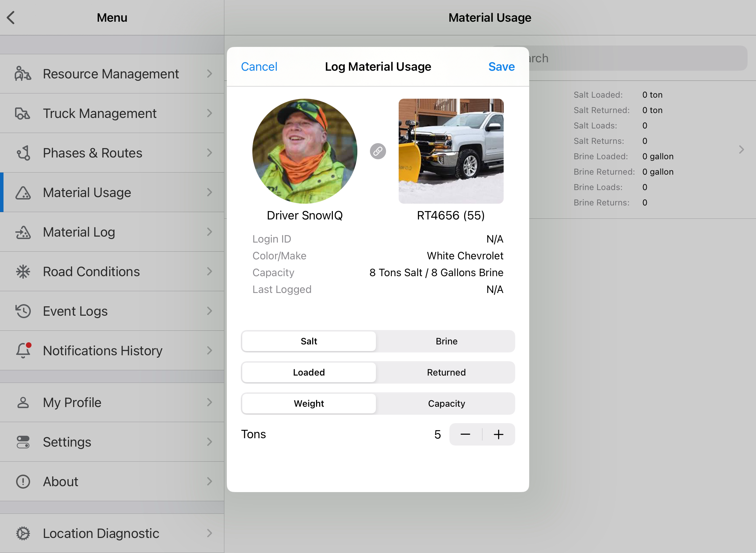The image size is (756, 553).
Task: Click the Road Conditions snowflake icon
Action: [x=23, y=272]
